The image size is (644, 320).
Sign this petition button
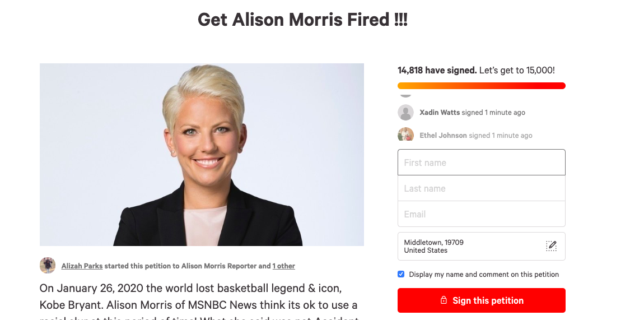tap(482, 300)
